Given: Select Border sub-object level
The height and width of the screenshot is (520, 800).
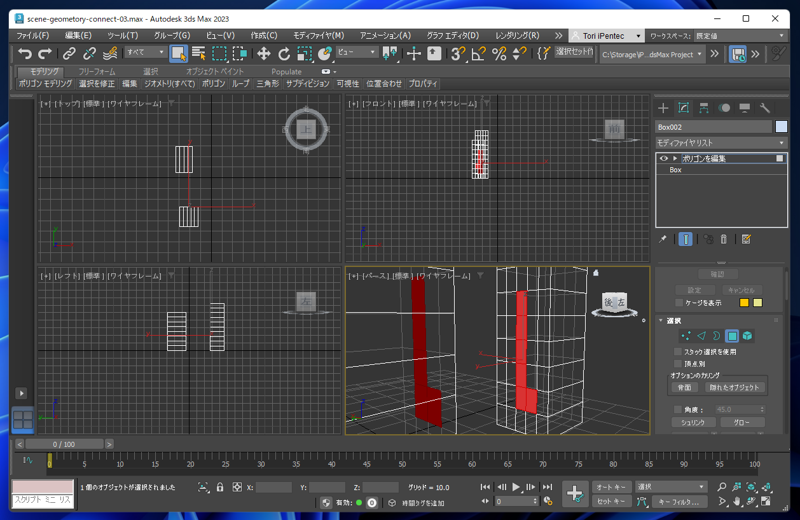Looking at the screenshot, I should click(x=716, y=336).
